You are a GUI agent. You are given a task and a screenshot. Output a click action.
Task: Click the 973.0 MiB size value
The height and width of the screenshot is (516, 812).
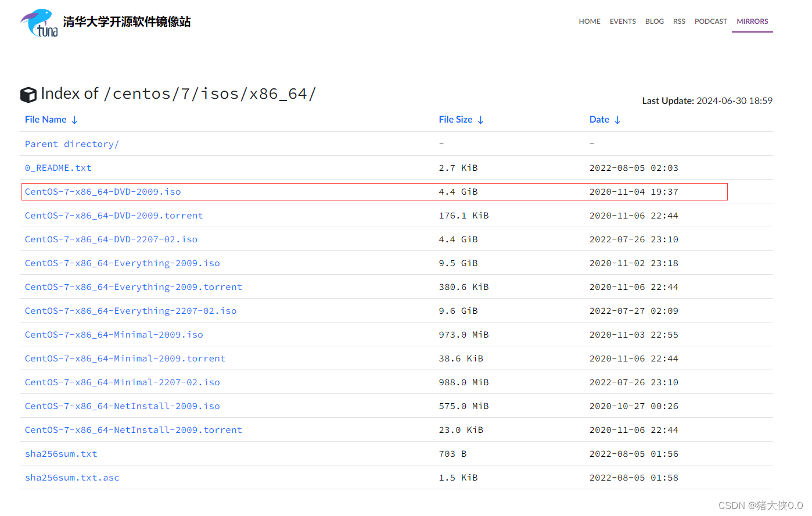pos(464,335)
